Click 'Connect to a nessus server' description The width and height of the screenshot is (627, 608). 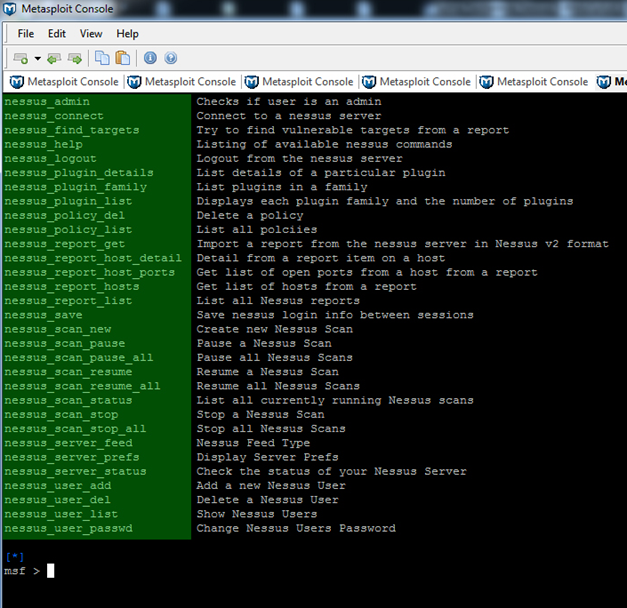click(289, 116)
